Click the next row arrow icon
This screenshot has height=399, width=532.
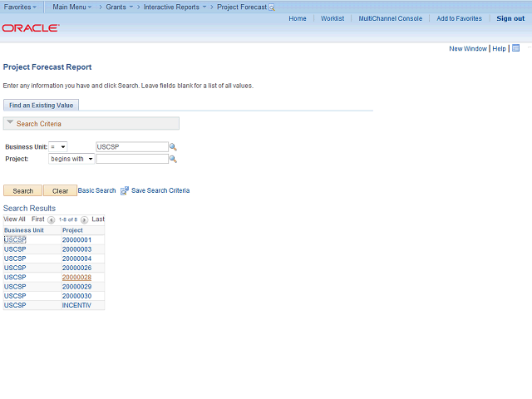[x=85, y=219]
